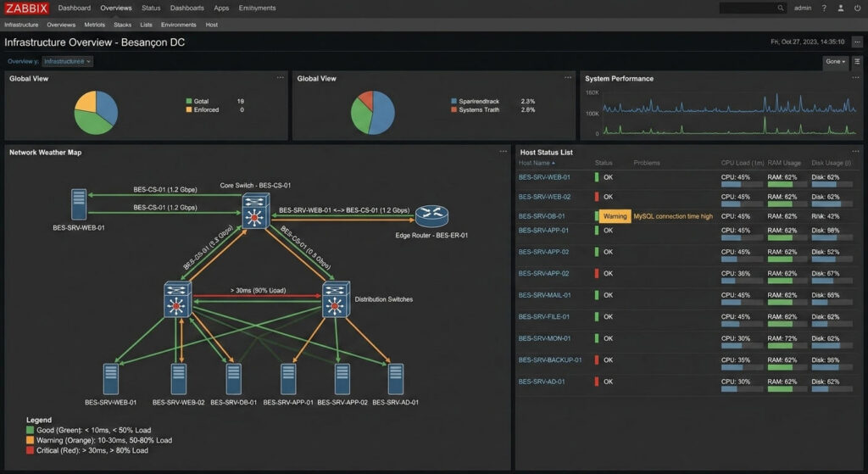Click the Warning status badge
868x474 pixels.
615,216
